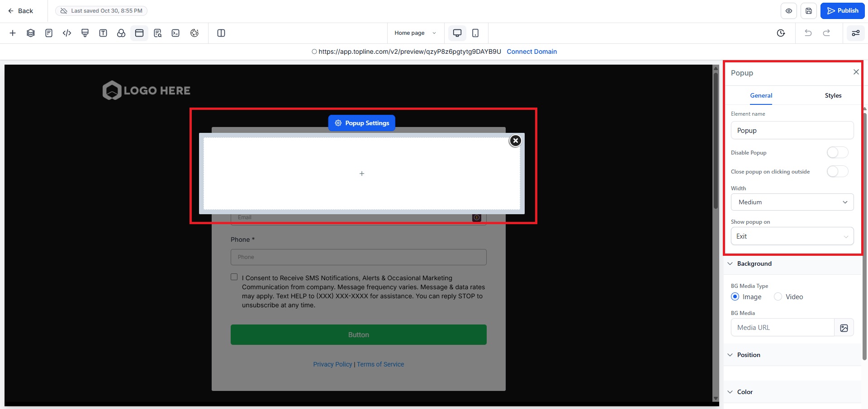
Task: Click the Last saved timestamp text
Action: coord(107,11)
